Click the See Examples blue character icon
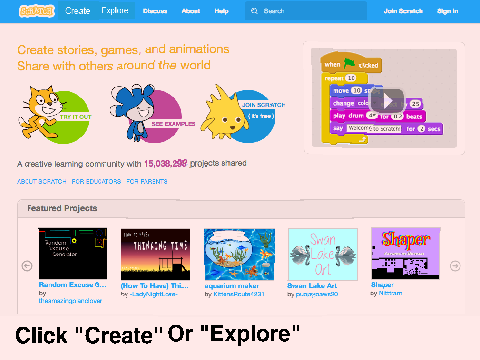Screen dimensions: 480x360 [152, 113]
